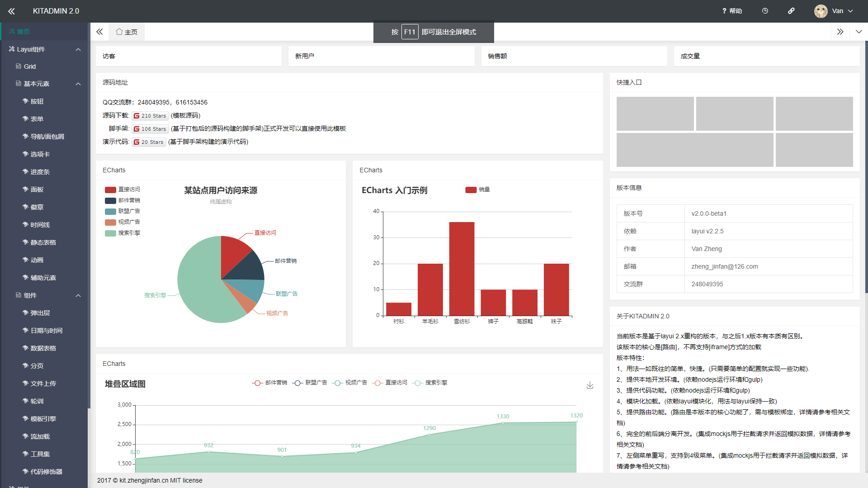Toggle 联盟广告 in the pie chart legend
Image resolution: width=868 pixels, height=488 pixels.
[123, 211]
